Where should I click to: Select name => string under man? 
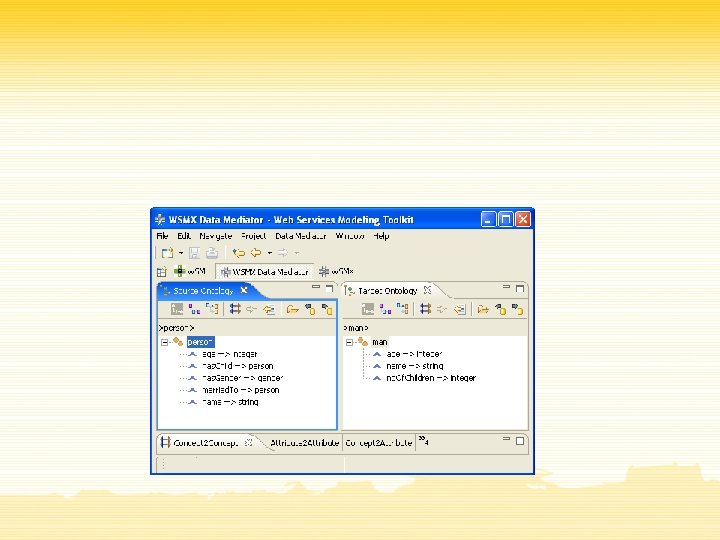pos(415,366)
